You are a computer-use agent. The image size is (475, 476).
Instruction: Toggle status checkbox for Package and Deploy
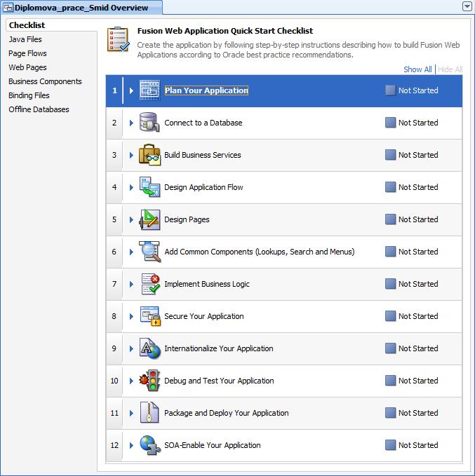(390, 412)
